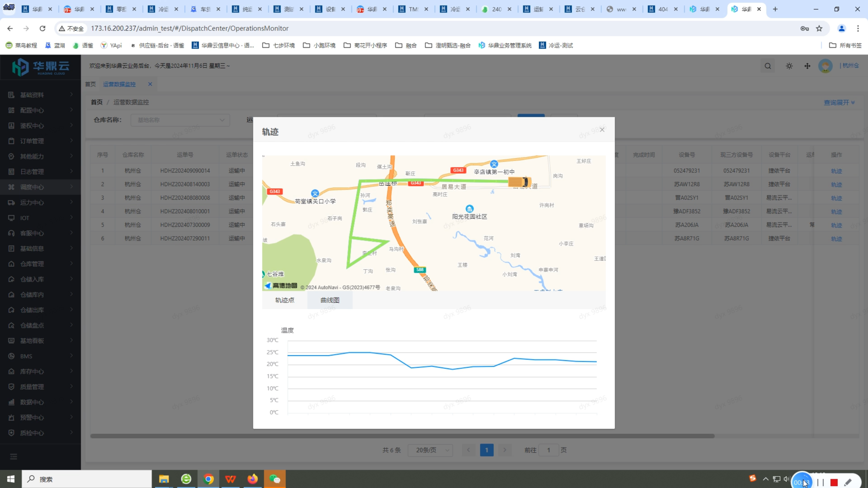
Task: Switch to the 曲线图 tab
Action: point(330,300)
